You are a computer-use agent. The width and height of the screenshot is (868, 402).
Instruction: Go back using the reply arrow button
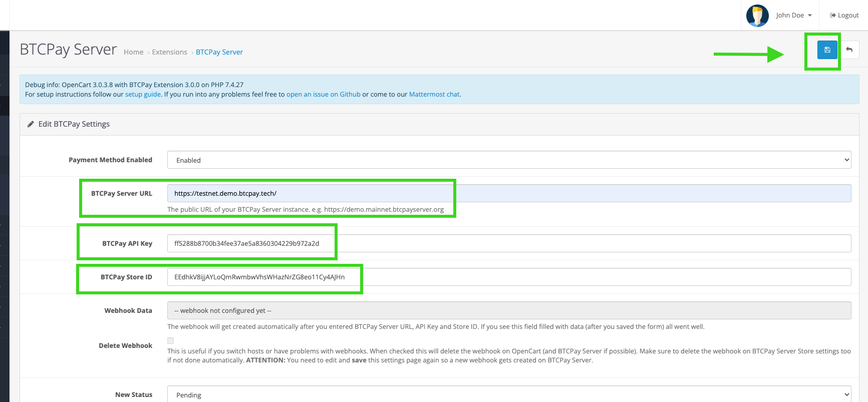[849, 50]
